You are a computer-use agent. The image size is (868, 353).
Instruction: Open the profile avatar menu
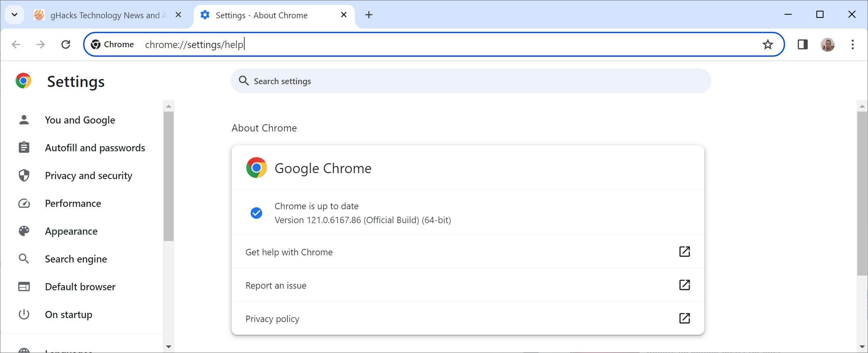[827, 44]
